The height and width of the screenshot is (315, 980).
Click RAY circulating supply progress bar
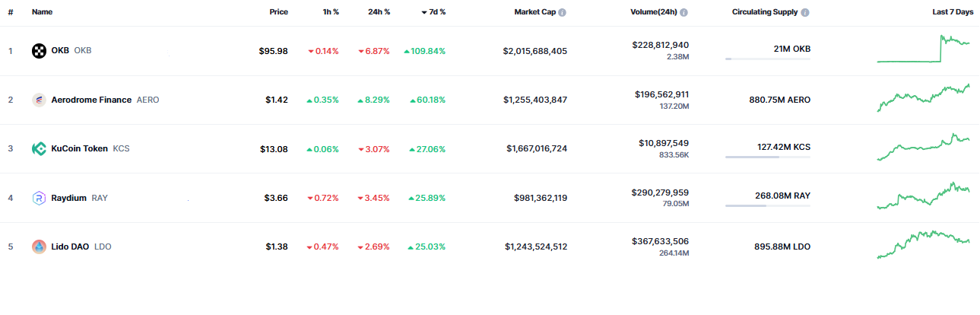768,205
